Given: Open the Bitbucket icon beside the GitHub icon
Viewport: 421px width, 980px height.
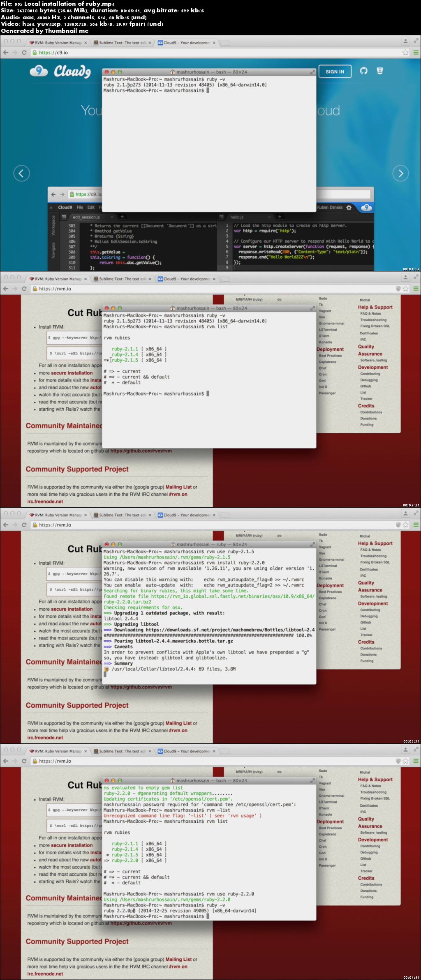Looking at the screenshot, I should tap(380, 71).
